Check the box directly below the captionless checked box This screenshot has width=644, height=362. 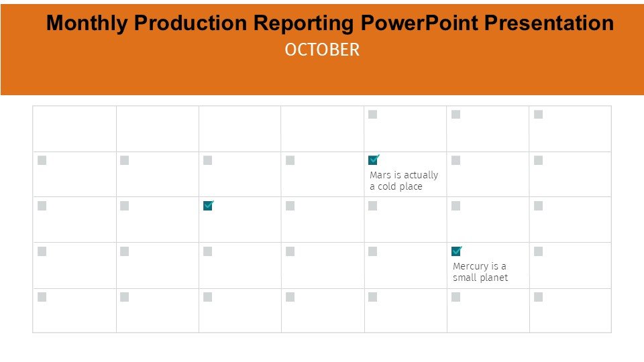pos(208,251)
